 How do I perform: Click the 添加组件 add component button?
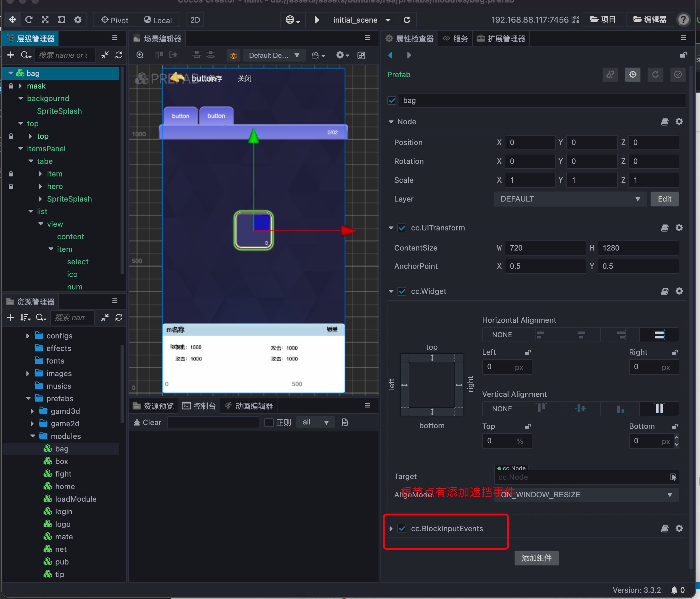[536, 558]
